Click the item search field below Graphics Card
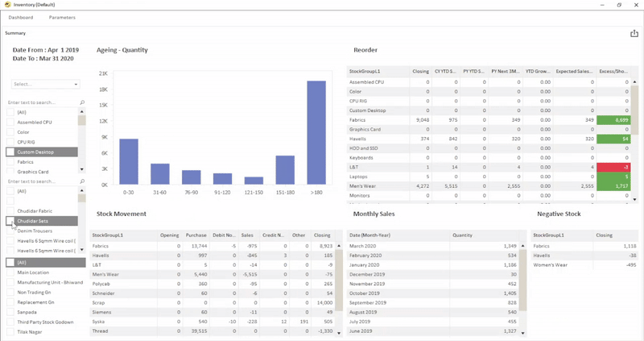The image size is (644, 341). point(43,181)
